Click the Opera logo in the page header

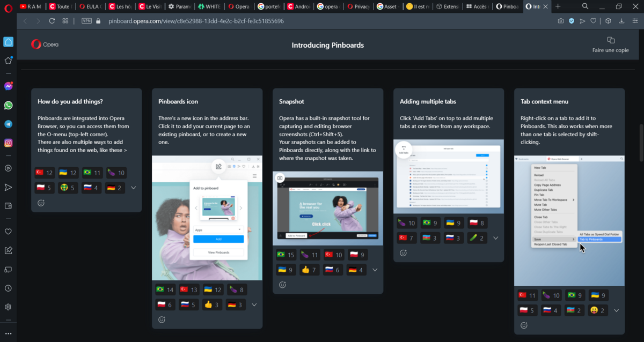[44, 45]
